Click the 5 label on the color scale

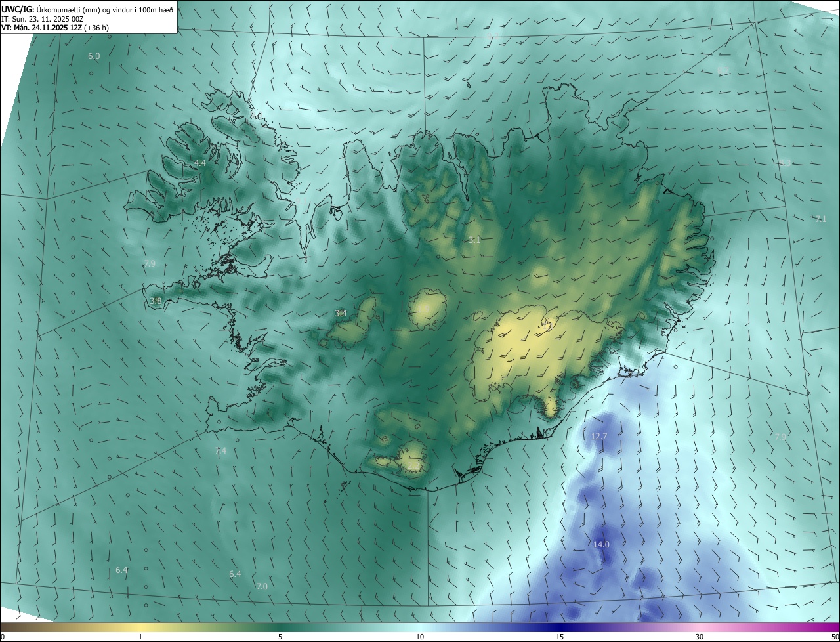tap(280, 637)
